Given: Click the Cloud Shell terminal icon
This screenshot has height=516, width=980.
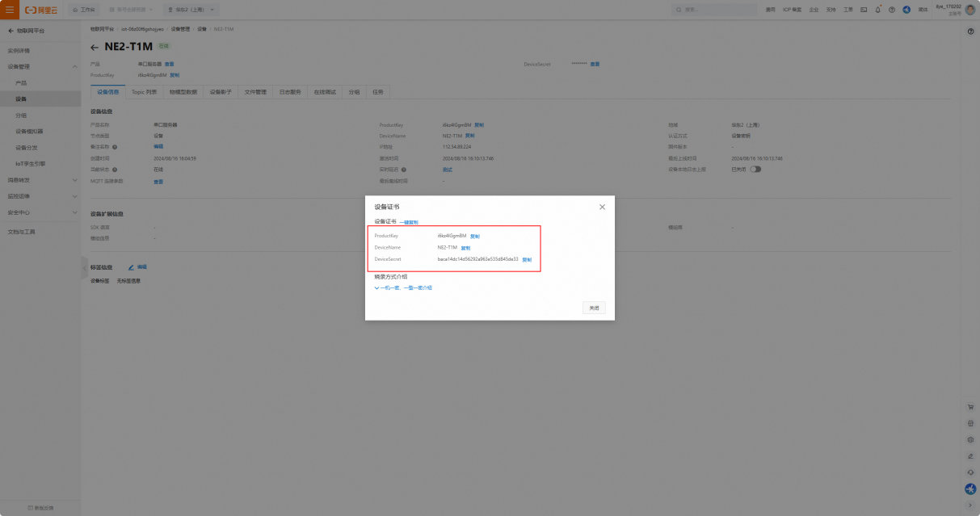Looking at the screenshot, I should [864, 10].
